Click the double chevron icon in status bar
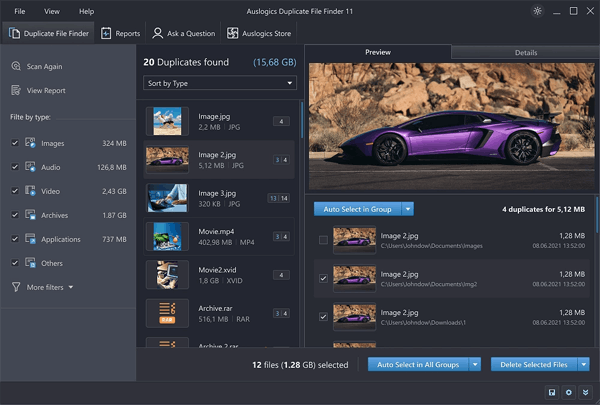The width and height of the screenshot is (600, 405). click(585, 392)
